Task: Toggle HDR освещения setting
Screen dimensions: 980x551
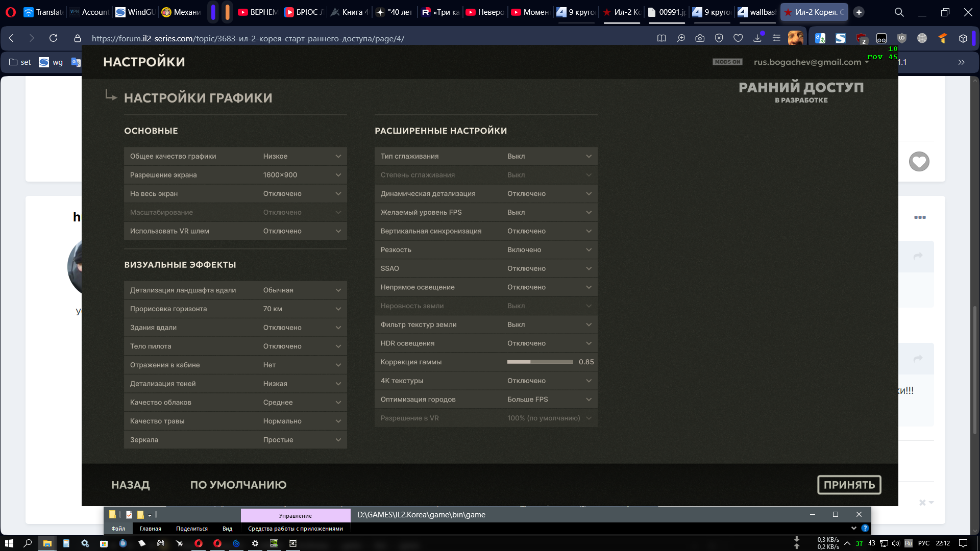Action: coord(486,343)
